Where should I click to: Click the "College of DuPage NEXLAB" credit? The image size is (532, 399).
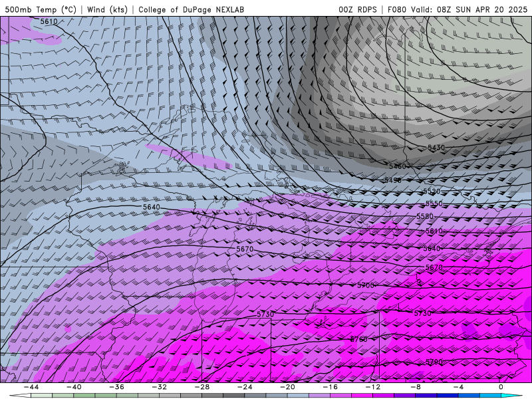point(191,9)
